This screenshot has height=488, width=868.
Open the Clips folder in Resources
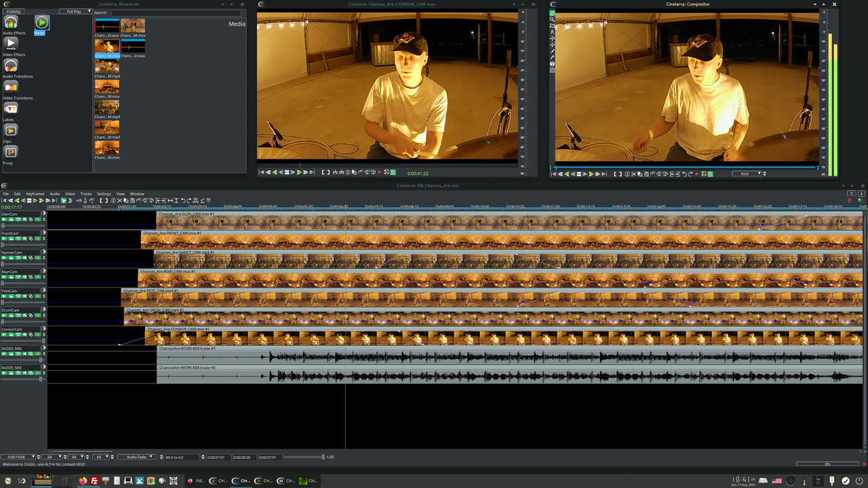[11, 131]
